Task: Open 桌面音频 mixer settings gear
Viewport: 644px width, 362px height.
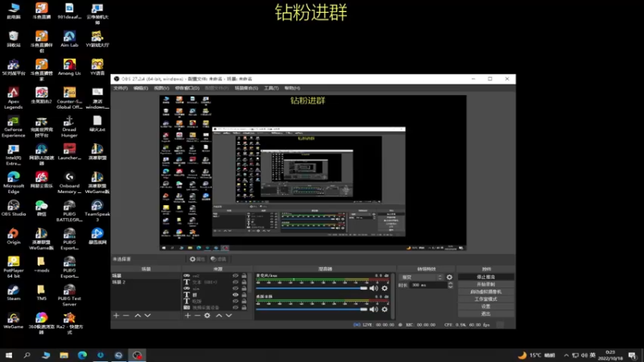Action: point(385,310)
